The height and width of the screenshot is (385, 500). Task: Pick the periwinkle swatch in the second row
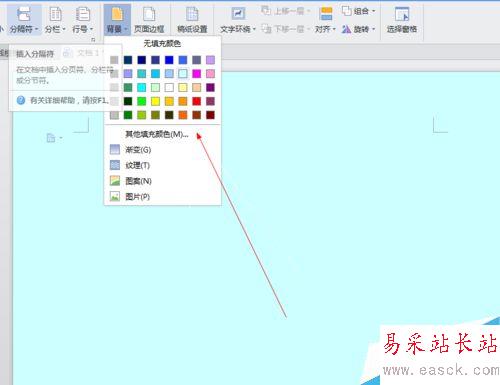click(128, 73)
